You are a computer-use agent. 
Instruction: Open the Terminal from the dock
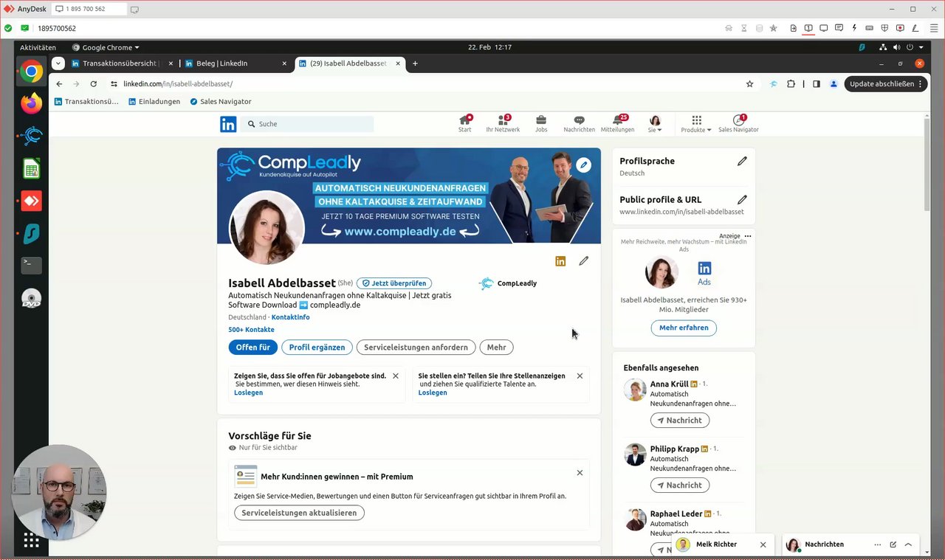[31, 265]
